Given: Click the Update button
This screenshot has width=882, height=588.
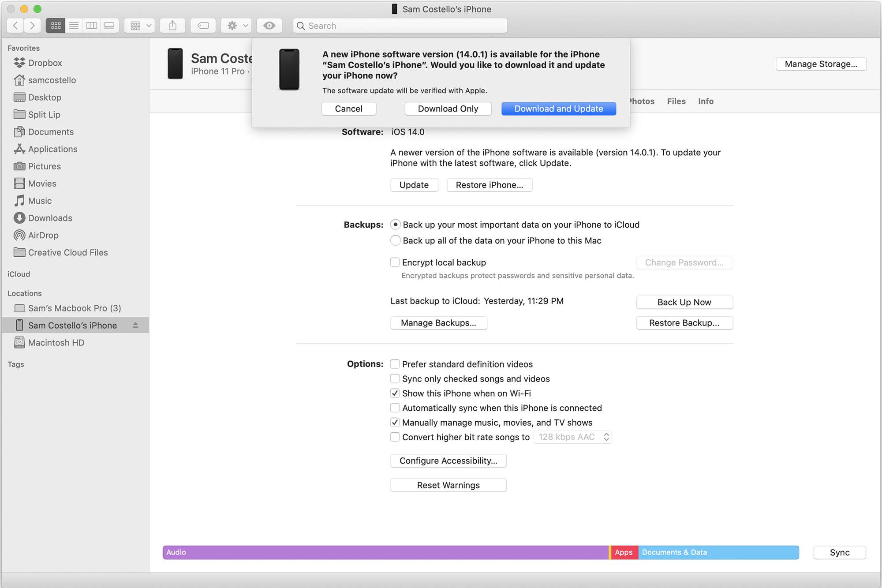Looking at the screenshot, I should (414, 185).
